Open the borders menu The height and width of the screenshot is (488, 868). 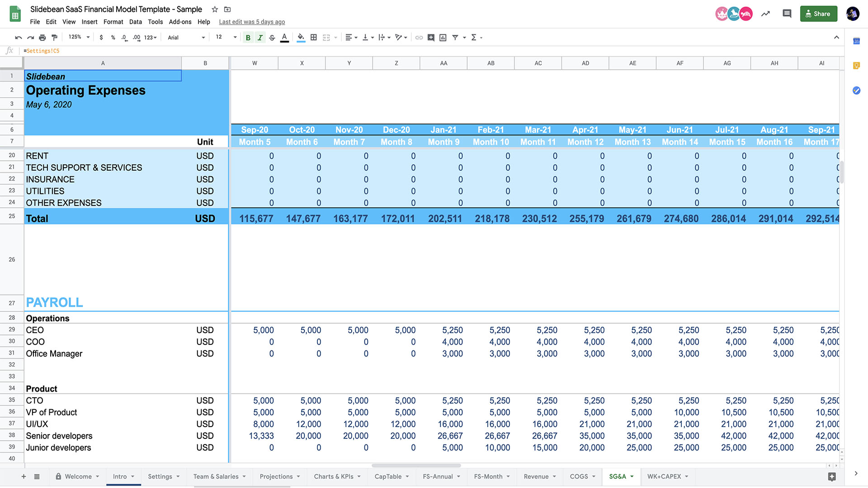[314, 38]
